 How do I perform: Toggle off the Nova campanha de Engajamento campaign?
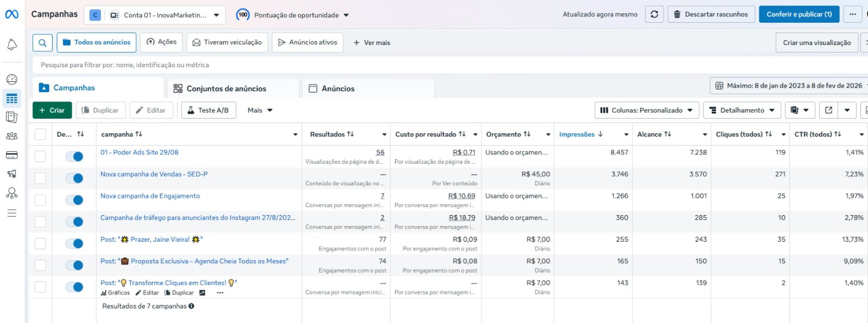coord(75,200)
